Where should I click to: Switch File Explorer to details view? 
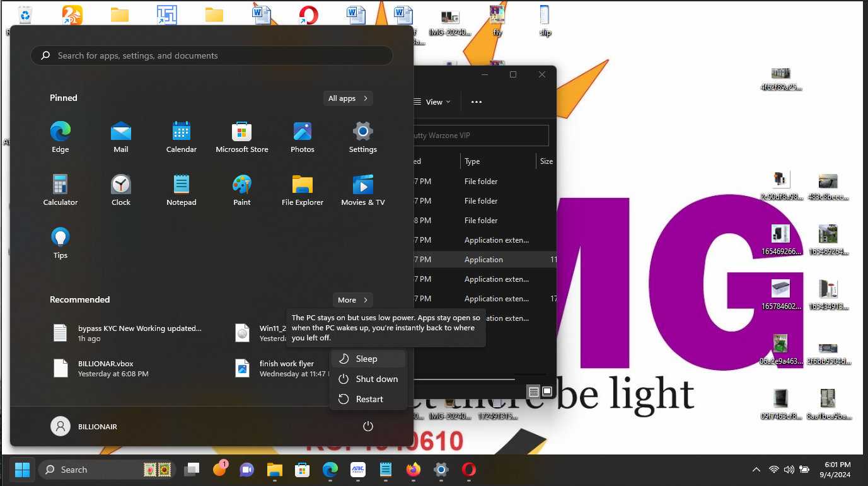[x=534, y=391]
